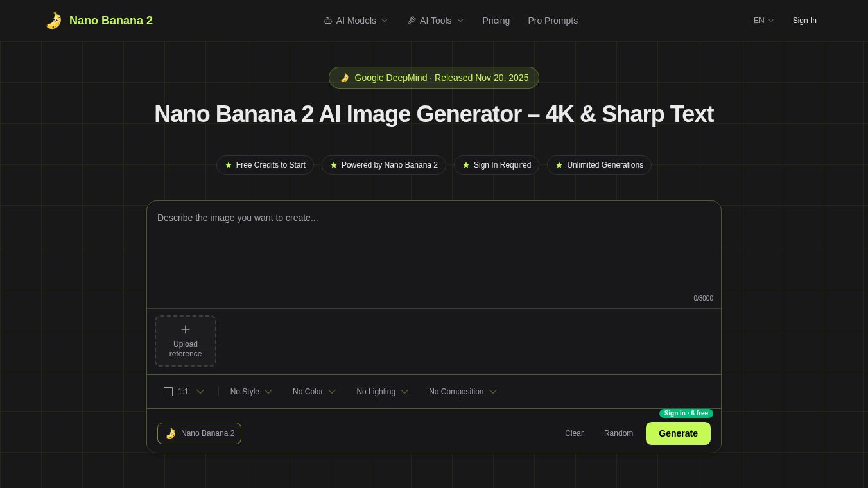Screen dimensions: 868x488
Task: Click the Sign in · 6 free badge
Action: point(686,414)
